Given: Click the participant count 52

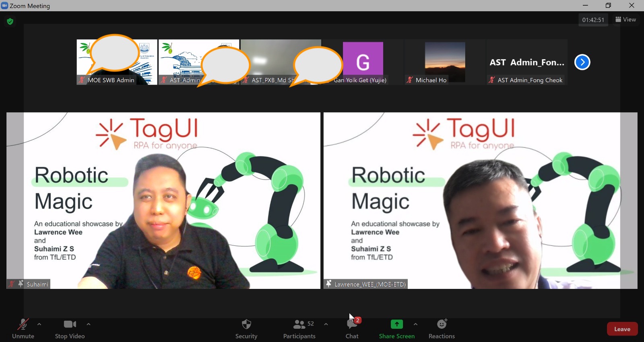Looking at the screenshot, I should point(311,323).
